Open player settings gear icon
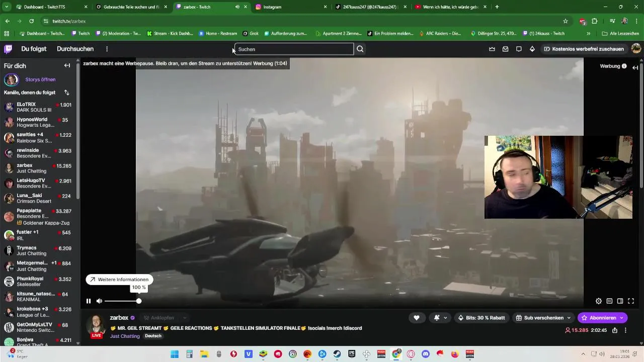Viewport: 644px width, 362px height. [598, 301]
